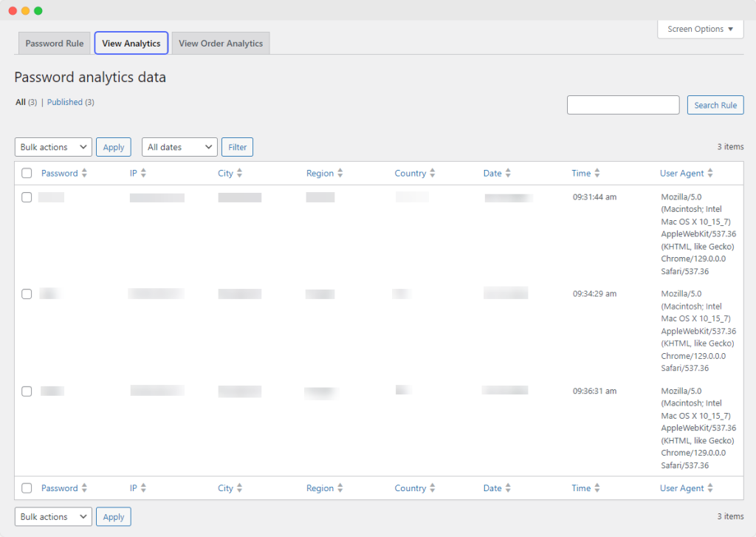Open the View Order Analytics tab
The width and height of the screenshot is (756, 537).
click(221, 44)
